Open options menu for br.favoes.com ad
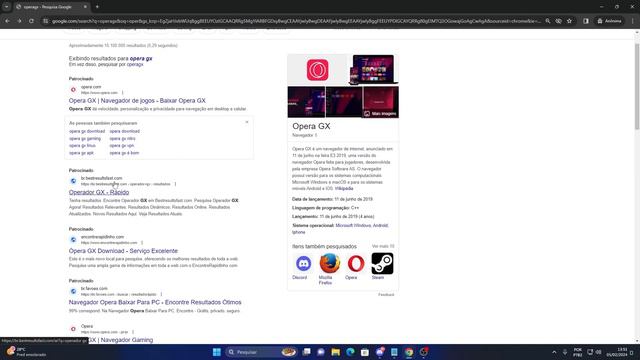640x360 pixels. click(161, 294)
